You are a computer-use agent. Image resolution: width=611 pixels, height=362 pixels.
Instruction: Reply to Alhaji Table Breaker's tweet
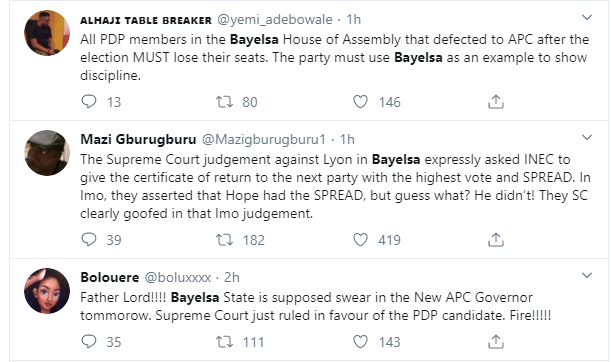coord(89,102)
